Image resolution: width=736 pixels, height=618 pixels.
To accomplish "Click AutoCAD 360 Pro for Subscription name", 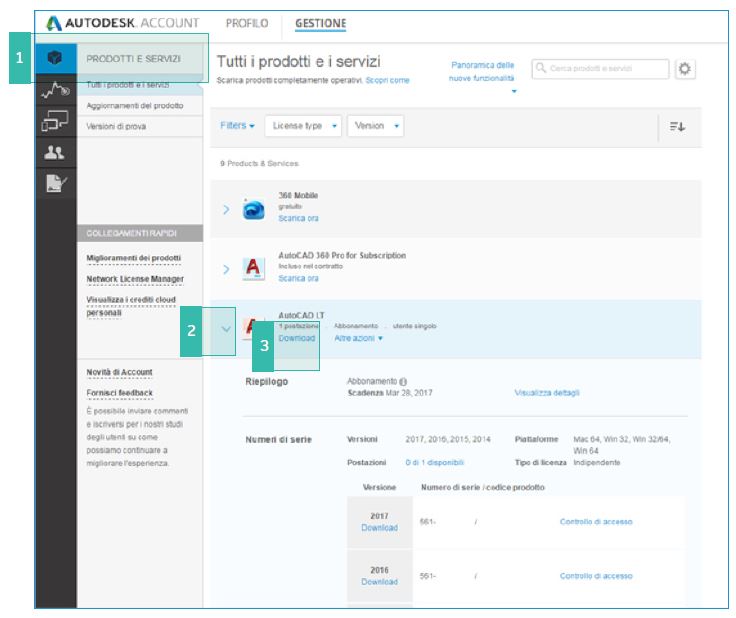I will tap(342, 255).
